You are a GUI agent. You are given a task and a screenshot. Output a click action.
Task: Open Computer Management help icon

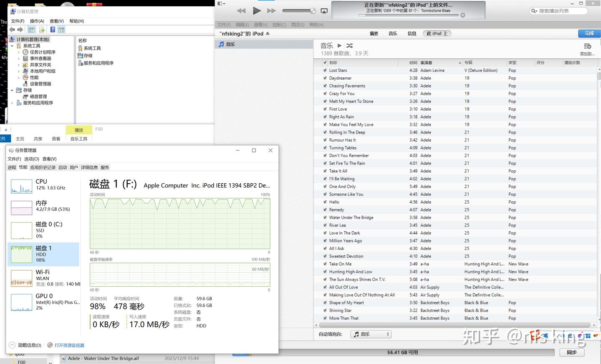coord(53,30)
